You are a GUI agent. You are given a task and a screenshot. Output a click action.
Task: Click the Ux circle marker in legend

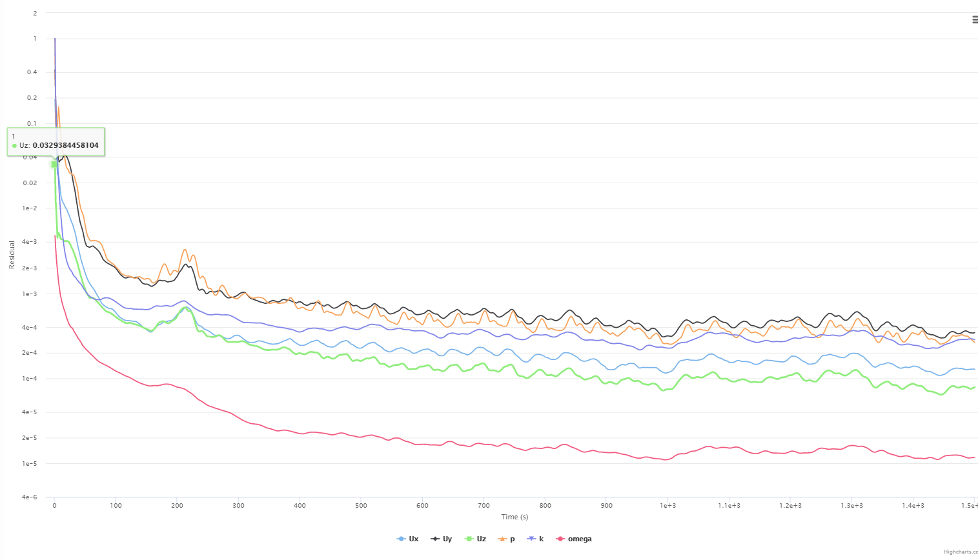[x=402, y=539]
